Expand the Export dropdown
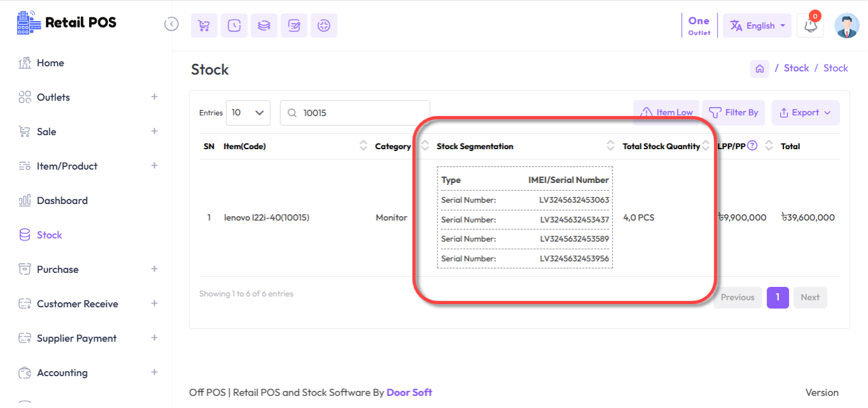The image size is (868, 408). click(x=805, y=113)
